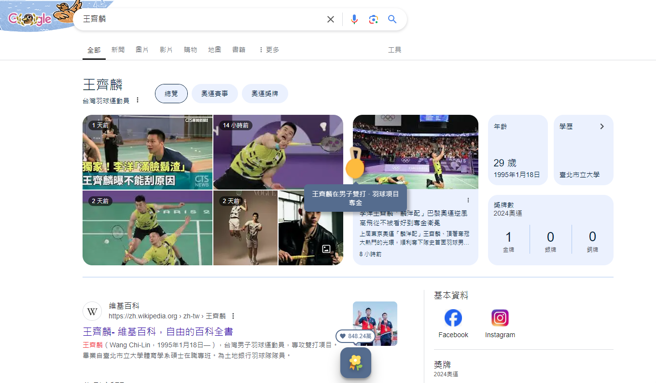Open the 14 小時前 badminton photo
Viewport: 656px width, 383px height.
[278, 152]
